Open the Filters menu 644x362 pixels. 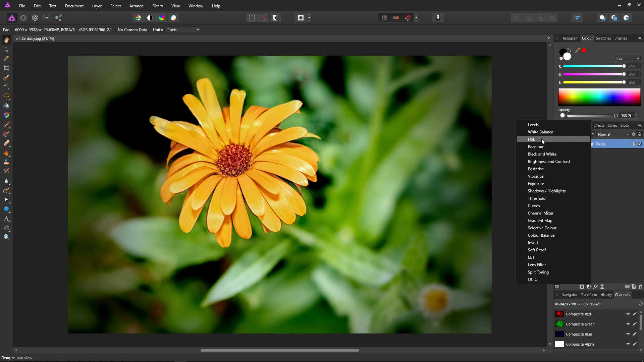pos(157,6)
